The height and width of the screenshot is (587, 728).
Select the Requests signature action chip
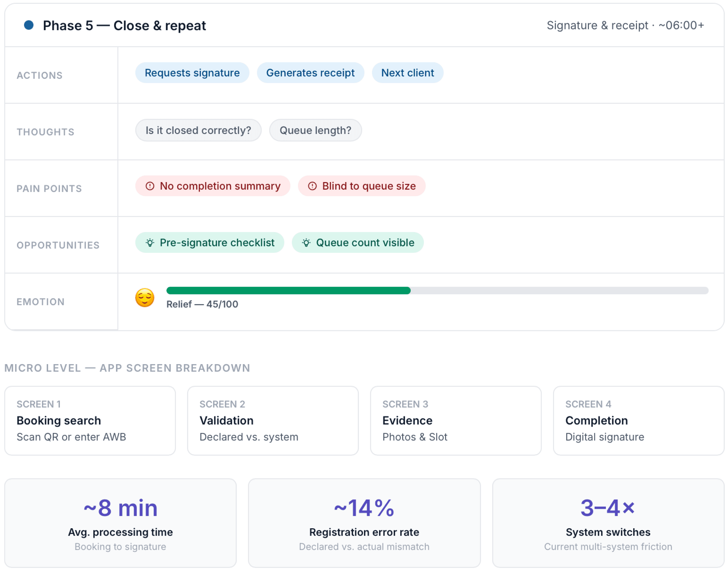coord(192,73)
